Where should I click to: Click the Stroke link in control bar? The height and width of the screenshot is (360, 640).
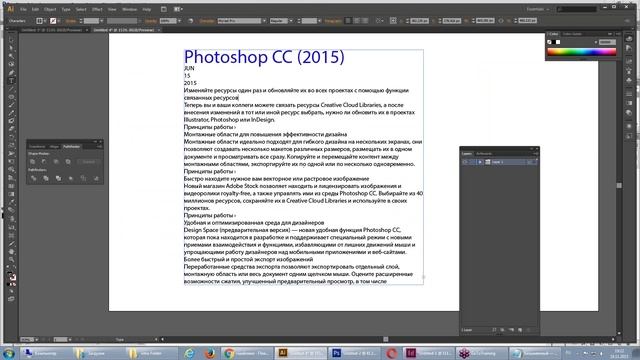coord(71,21)
